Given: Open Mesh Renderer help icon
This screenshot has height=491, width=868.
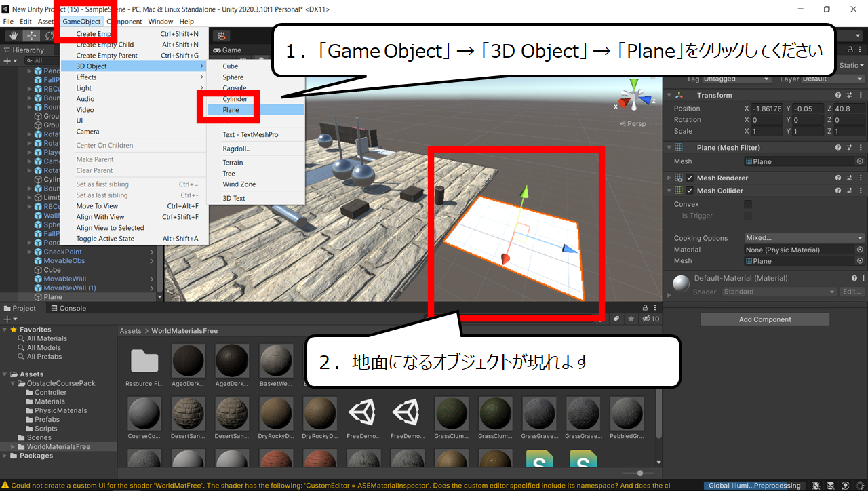Looking at the screenshot, I should click(x=838, y=178).
